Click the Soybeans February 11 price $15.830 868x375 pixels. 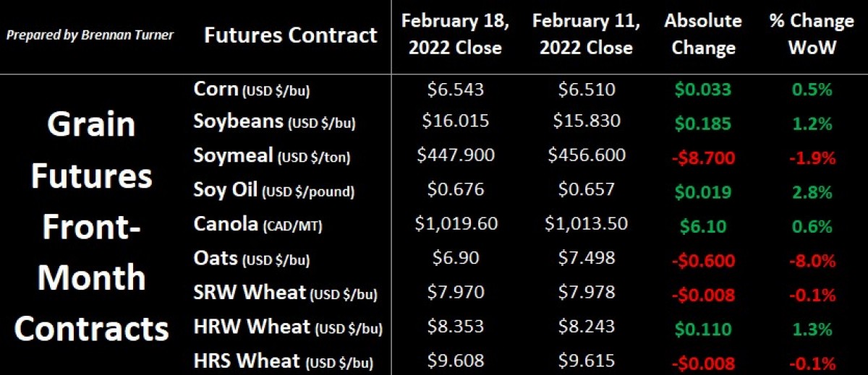pyautogui.click(x=586, y=121)
